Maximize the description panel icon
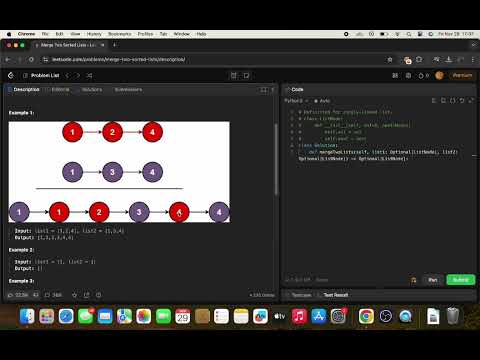This screenshot has width=480, height=360. tap(264, 90)
